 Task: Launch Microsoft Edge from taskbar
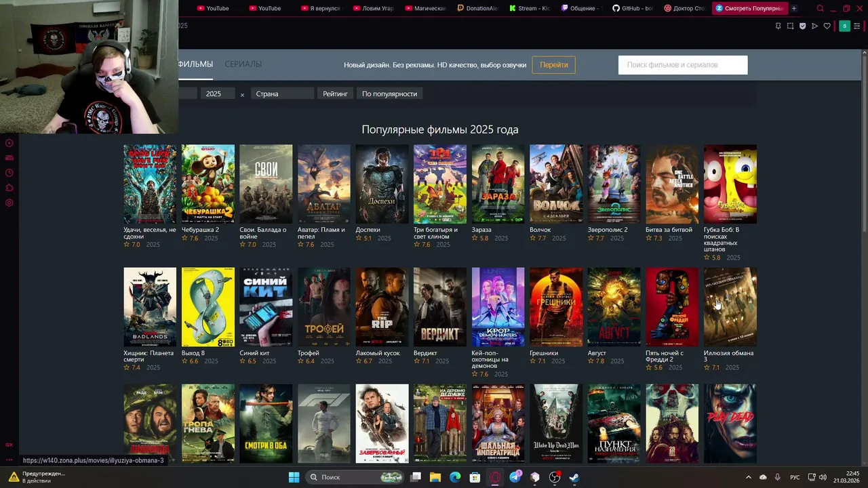click(455, 477)
